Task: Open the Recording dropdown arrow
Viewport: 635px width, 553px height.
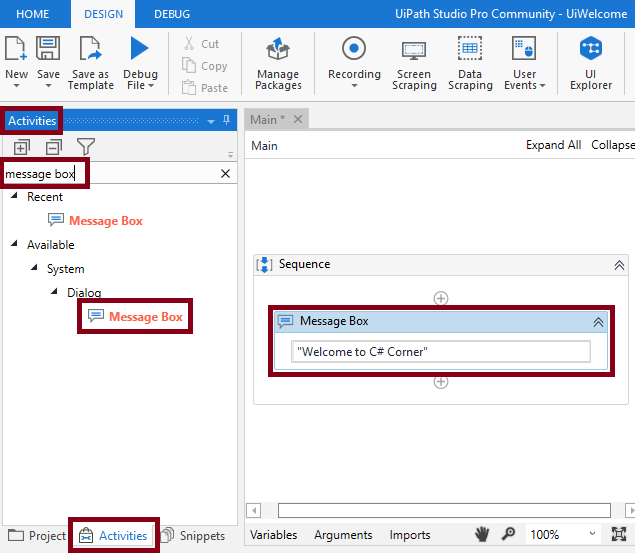Action: (354, 86)
